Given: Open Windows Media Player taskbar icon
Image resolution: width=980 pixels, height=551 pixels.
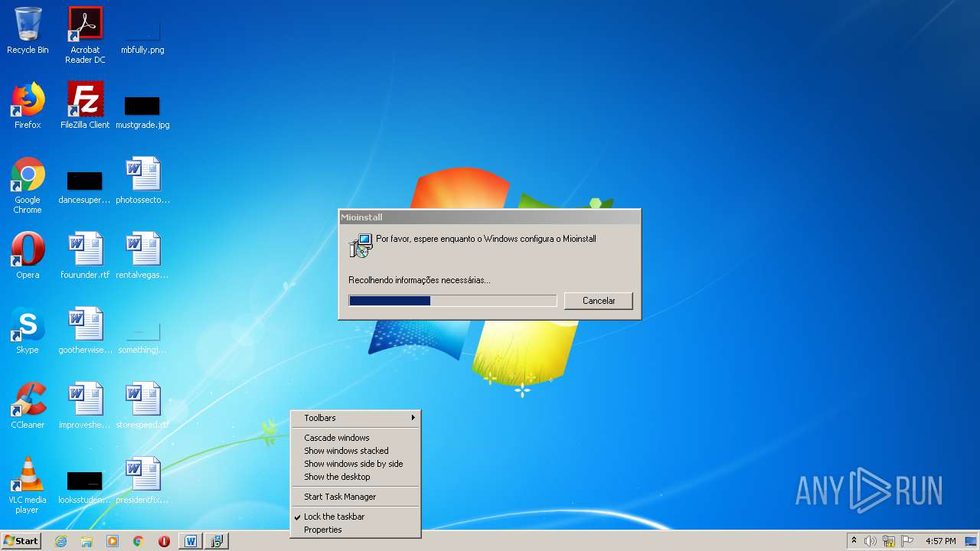Looking at the screenshot, I should point(113,541).
